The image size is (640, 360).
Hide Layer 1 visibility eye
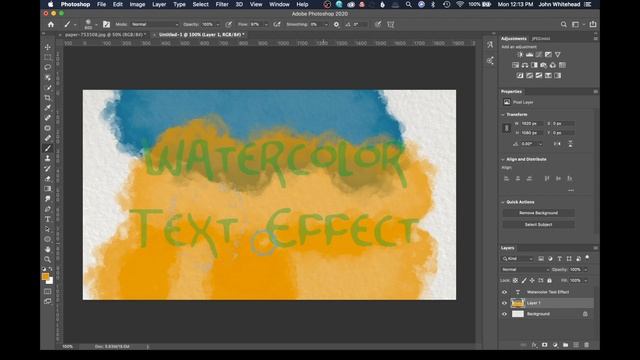(504, 303)
